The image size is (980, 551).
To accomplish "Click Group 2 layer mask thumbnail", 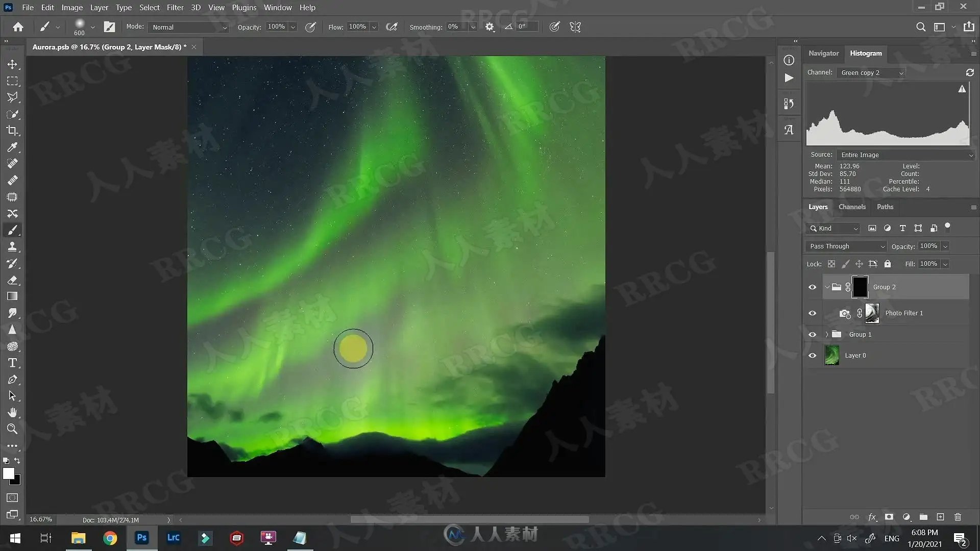I will pyautogui.click(x=860, y=287).
